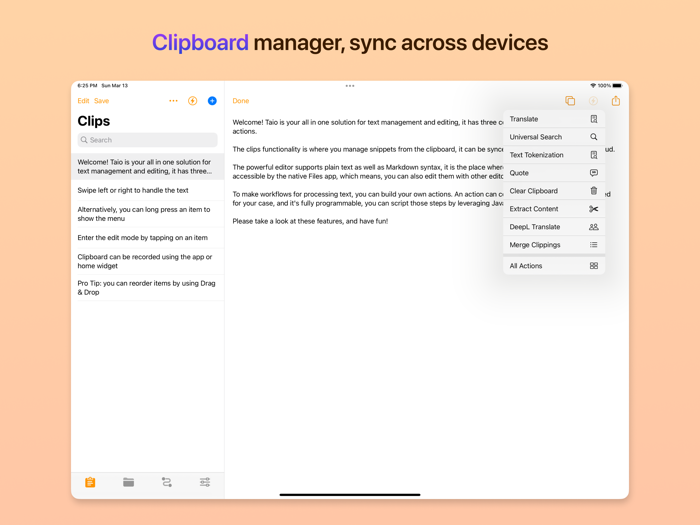Open All Actions from the menu
This screenshot has height=525, width=700.
coord(554,266)
